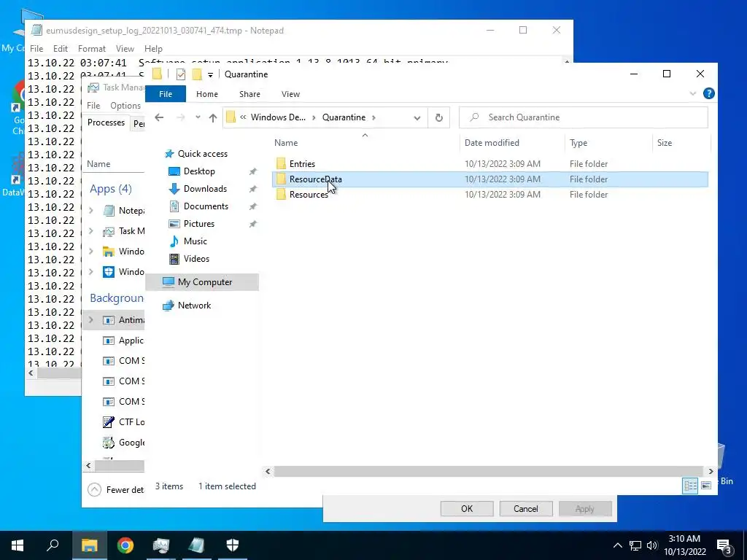This screenshot has width=747, height=560.
Task: Open Notepad's Help menu
Action: click(x=153, y=49)
